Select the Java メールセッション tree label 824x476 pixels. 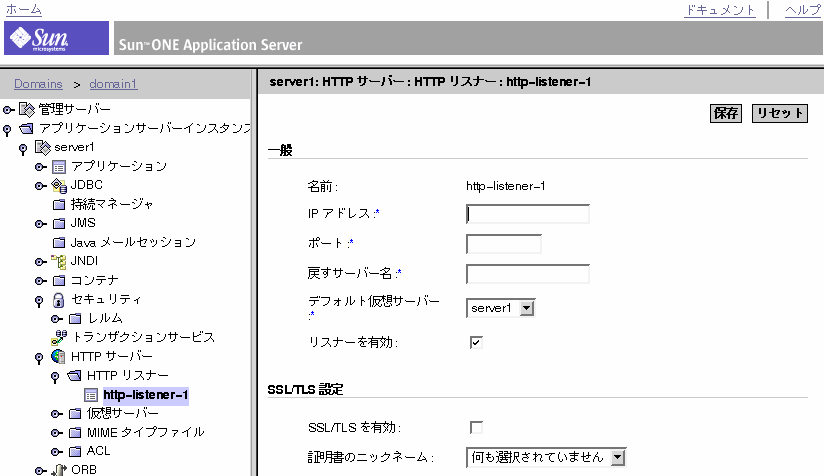click(x=133, y=242)
